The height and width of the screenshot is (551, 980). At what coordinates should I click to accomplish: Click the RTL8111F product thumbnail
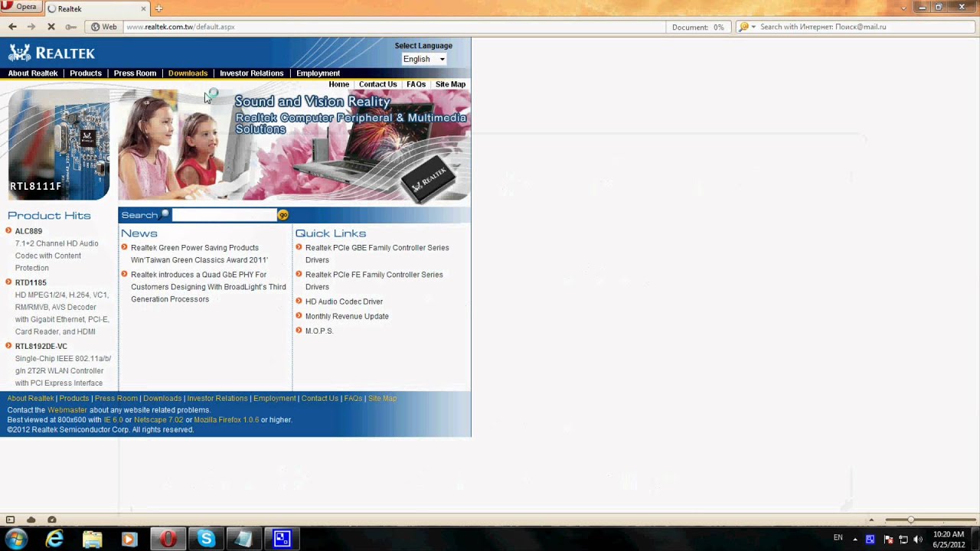[59, 145]
